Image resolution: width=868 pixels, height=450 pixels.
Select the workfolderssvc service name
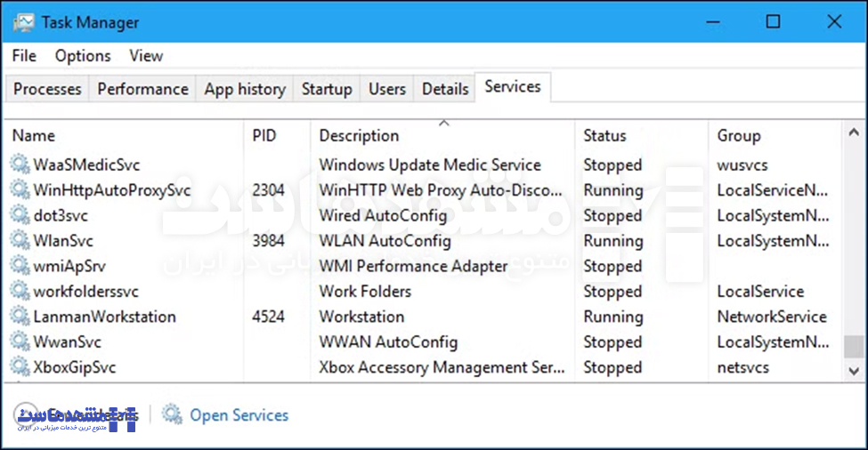(x=85, y=292)
